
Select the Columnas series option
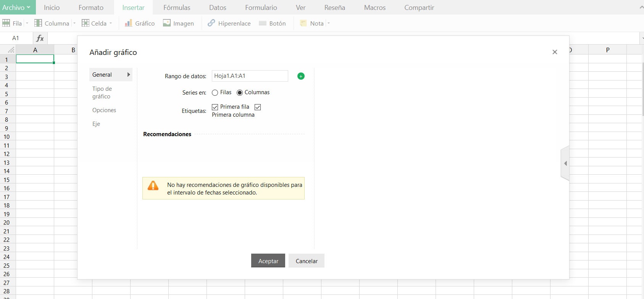pos(240,93)
